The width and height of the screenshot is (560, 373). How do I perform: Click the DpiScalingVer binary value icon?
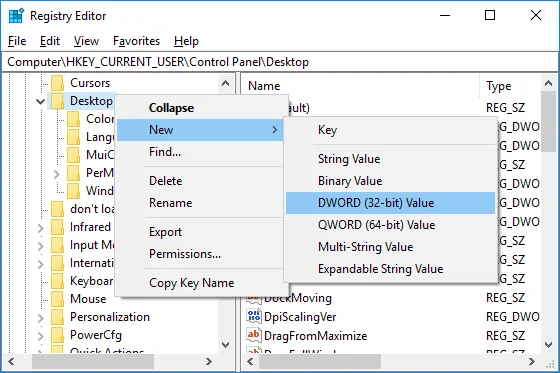[x=254, y=316]
